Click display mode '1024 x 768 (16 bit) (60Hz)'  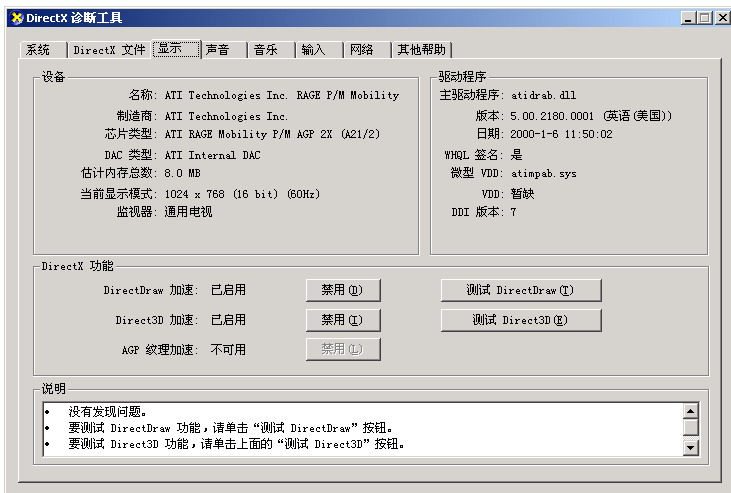click(242, 194)
